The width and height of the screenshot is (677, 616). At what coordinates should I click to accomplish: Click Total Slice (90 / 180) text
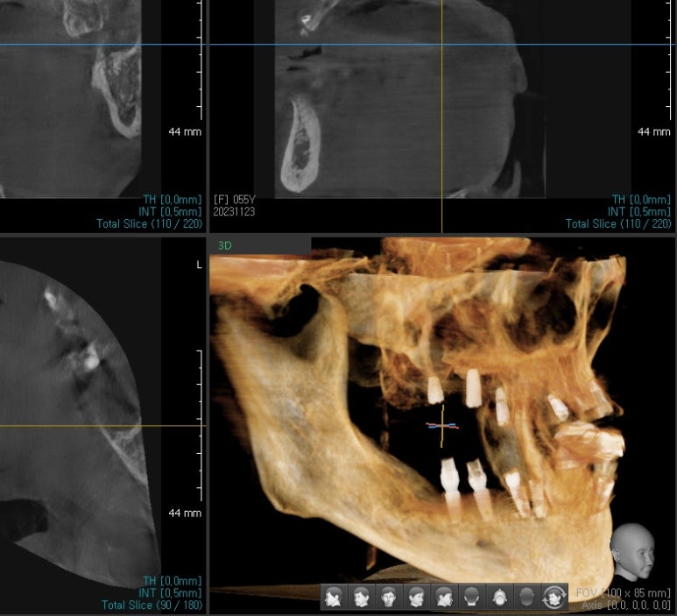coord(151,605)
